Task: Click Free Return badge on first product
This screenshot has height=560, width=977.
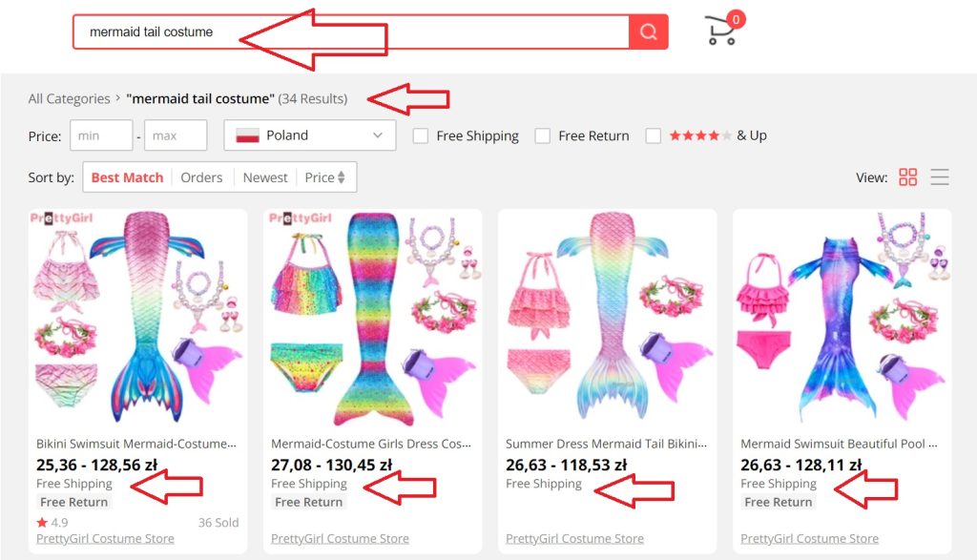Action: tap(73, 502)
